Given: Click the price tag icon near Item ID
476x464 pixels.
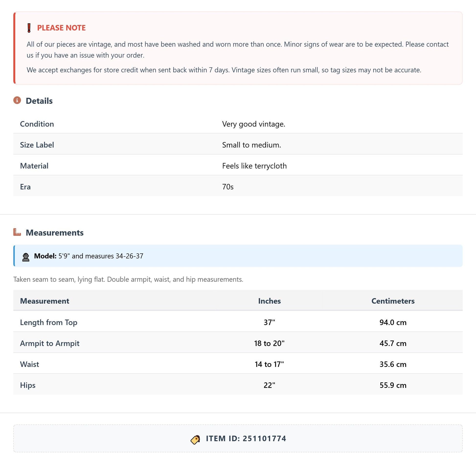Looking at the screenshot, I should [x=195, y=440].
